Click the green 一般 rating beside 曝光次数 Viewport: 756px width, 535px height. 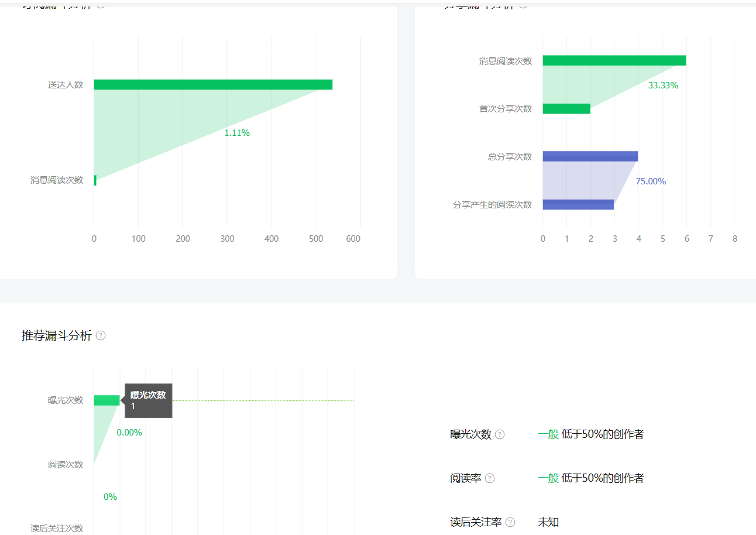click(x=548, y=434)
